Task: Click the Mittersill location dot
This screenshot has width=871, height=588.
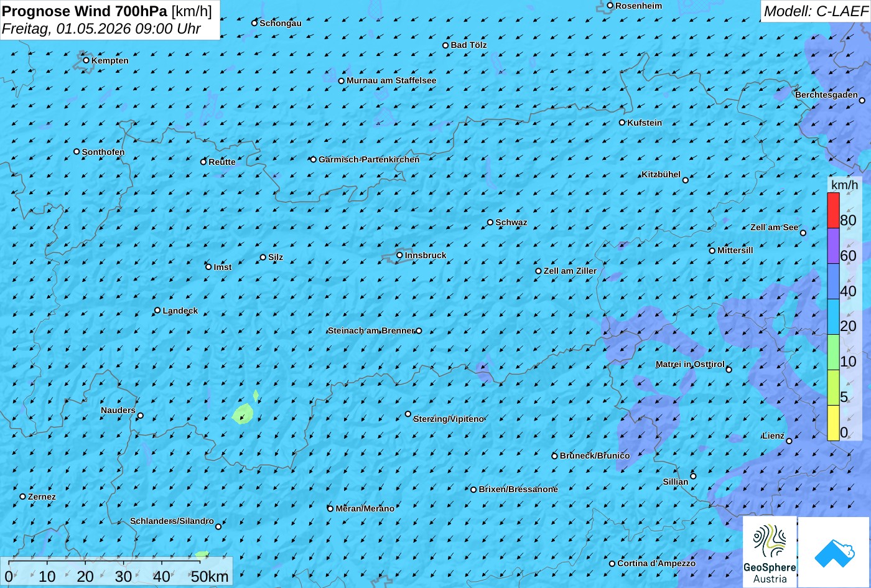Action: click(712, 251)
